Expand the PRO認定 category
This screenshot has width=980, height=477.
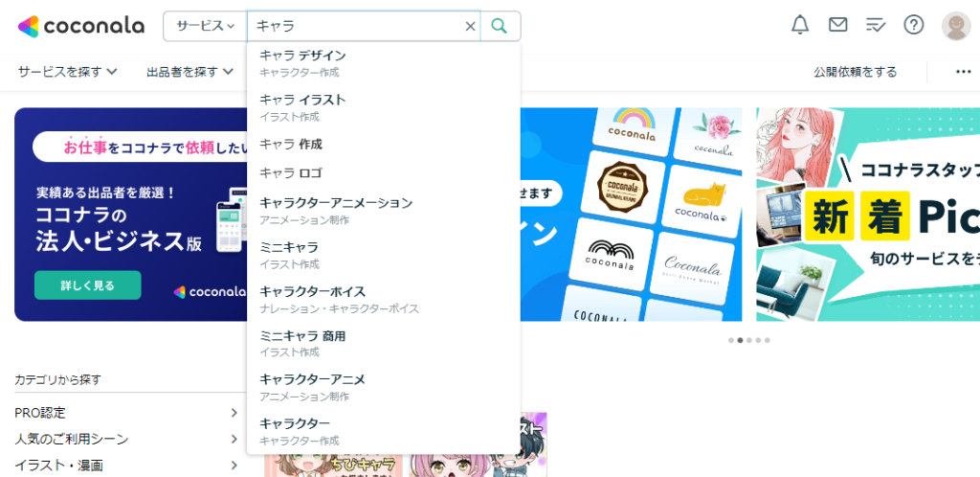(126, 413)
